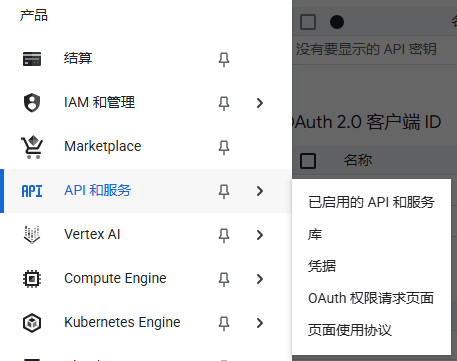Click the Compute Engine chip icon
This screenshot has width=457, height=361.
pos(32,279)
